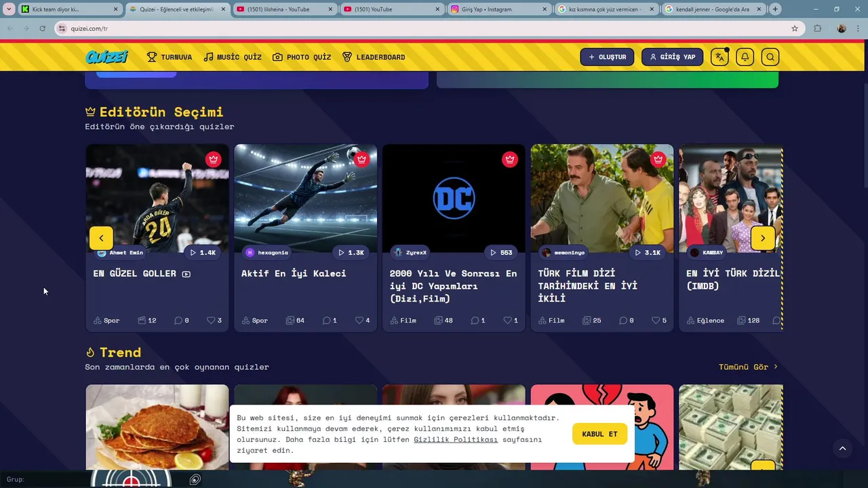
Task: Click TÜRK FİLM DİZİ TARİHİNDEKİ title
Action: click(587, 286)
